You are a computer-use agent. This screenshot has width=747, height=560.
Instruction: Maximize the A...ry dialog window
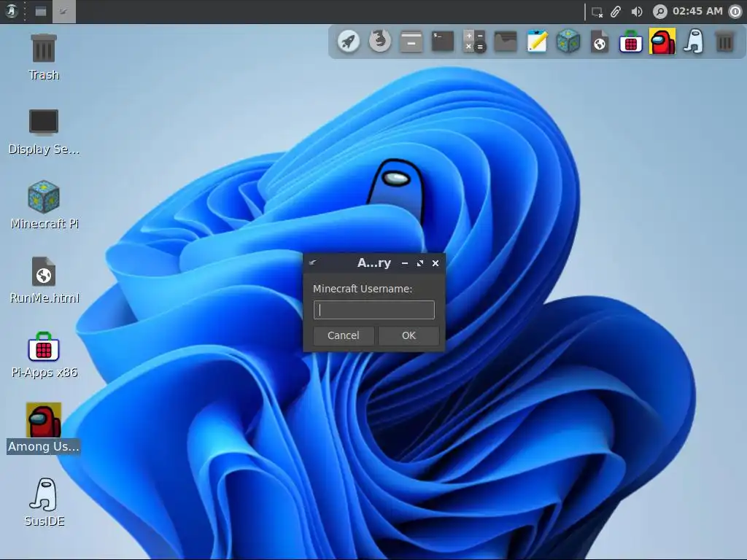(420, 263)
